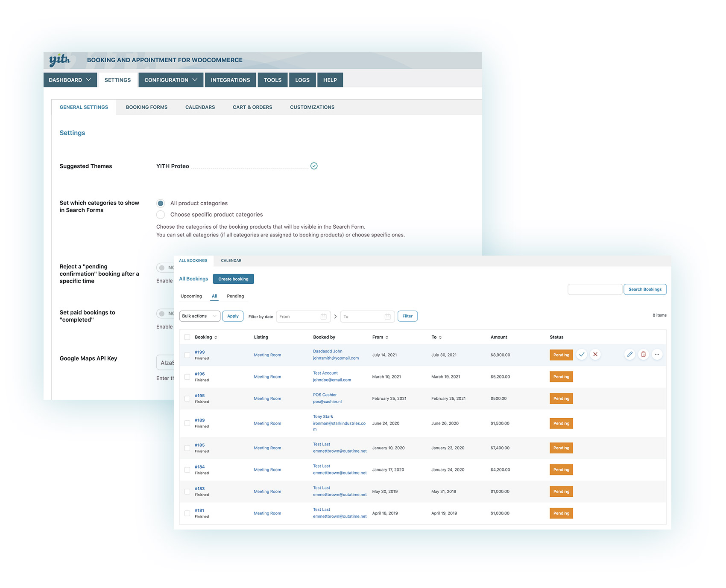Approve booking #199 with checkmark icon

click(x=582, y=355)
